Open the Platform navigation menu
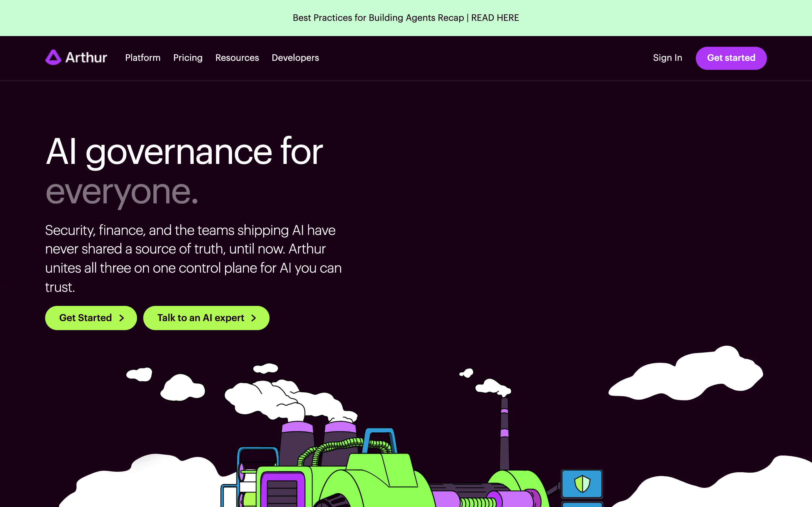The height and width of the screenshot is (507, 812). tap(143, 58)
